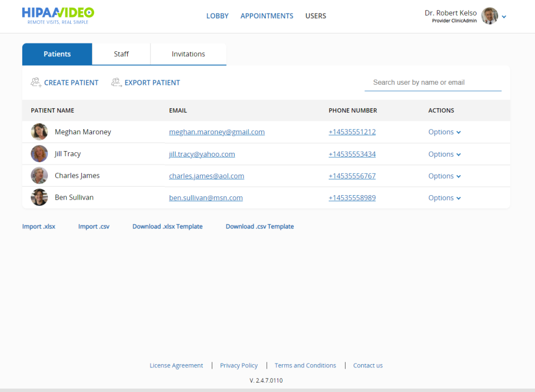Open email charles.james@aol.com

coord(206,176)
